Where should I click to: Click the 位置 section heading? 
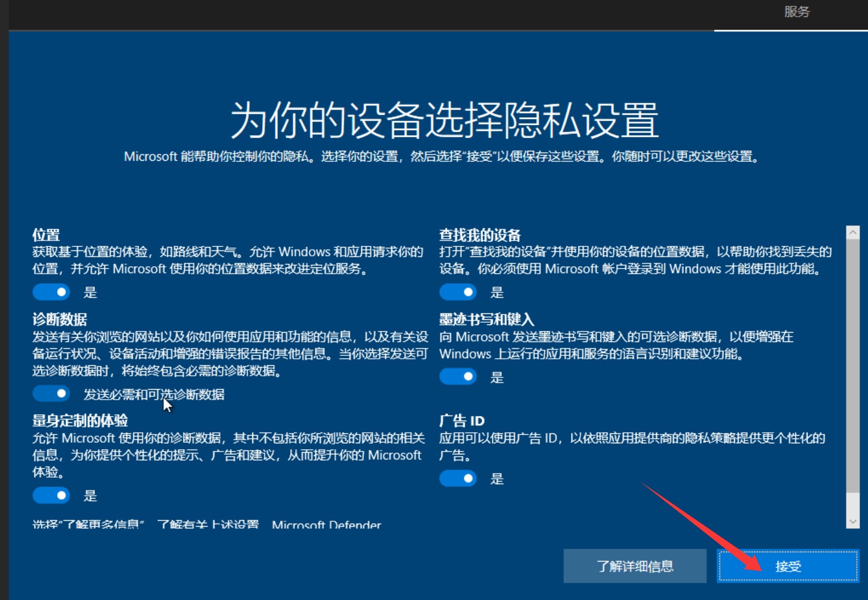(x=46, y=235)
